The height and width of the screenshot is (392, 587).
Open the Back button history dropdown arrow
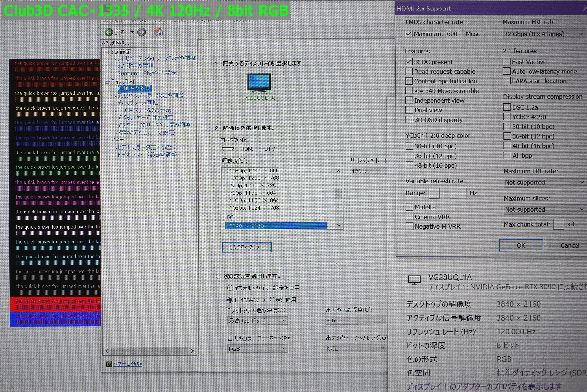click(132, 32)
